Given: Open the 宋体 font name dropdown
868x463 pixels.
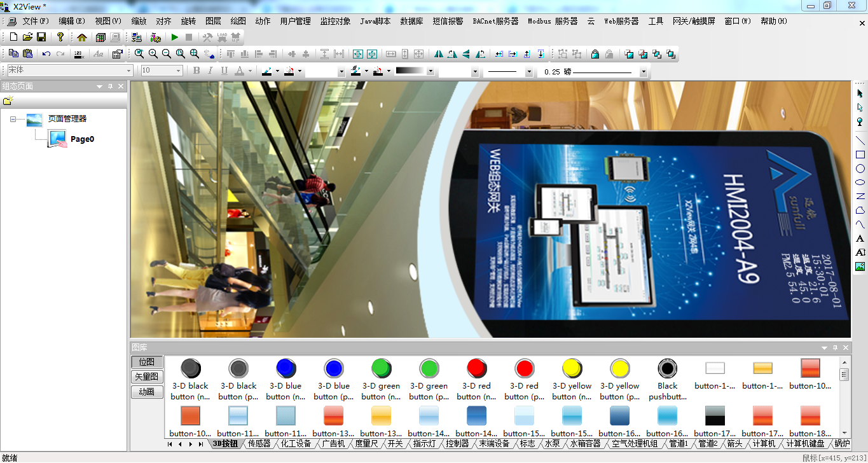Looking at the screenshot, I should tap(129, 71).
